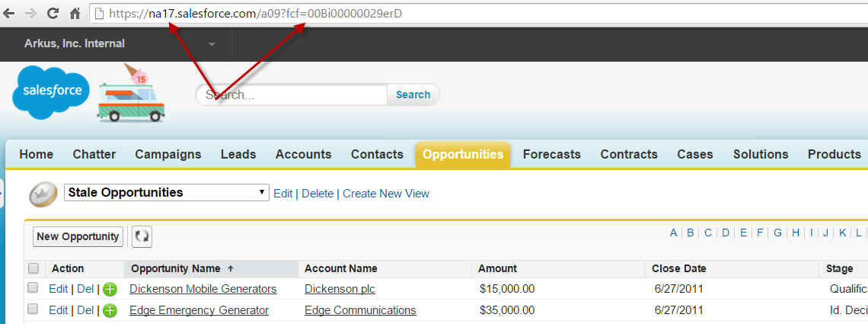This screenshot has width=868, height=324.
Task: Filter list by letter C
Action: tap(707, 233)
